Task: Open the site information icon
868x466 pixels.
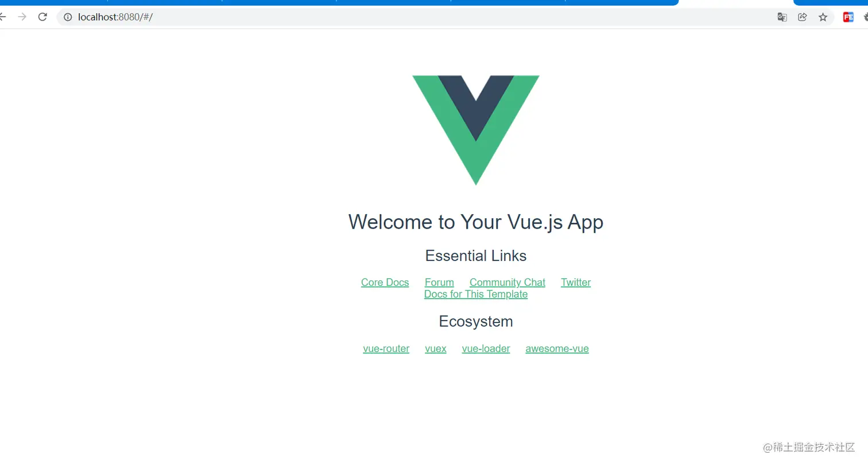Action: pyautogui.click(x=68, y=17)
